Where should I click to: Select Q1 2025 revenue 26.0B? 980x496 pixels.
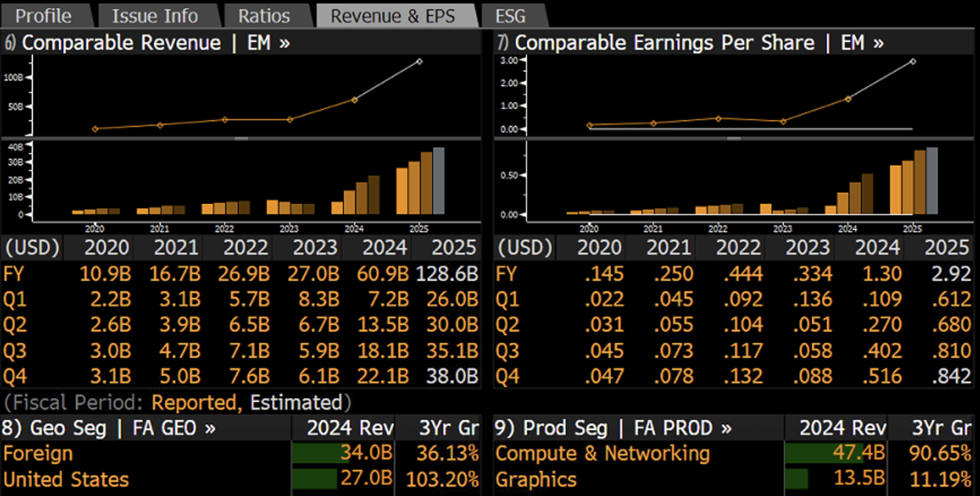452,299
